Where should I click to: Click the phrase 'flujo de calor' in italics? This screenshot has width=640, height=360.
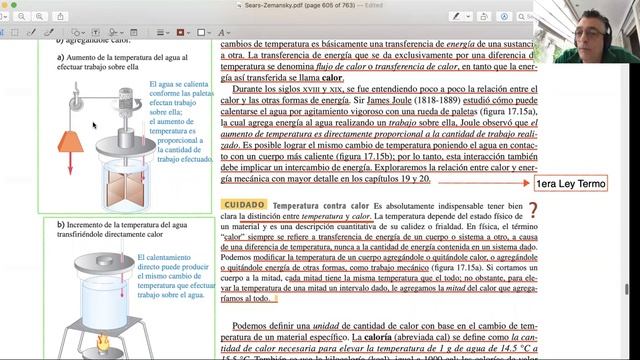[341, 66]
